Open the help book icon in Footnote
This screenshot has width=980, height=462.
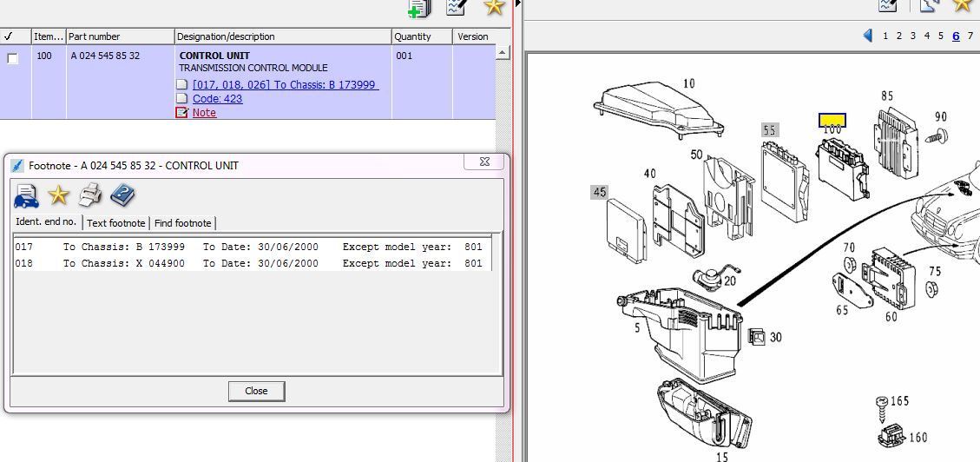pyautogui.click(x=122, y=195)
